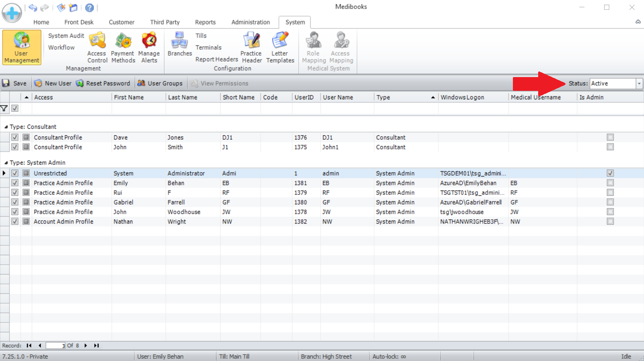Open Letter Templates

280,48
